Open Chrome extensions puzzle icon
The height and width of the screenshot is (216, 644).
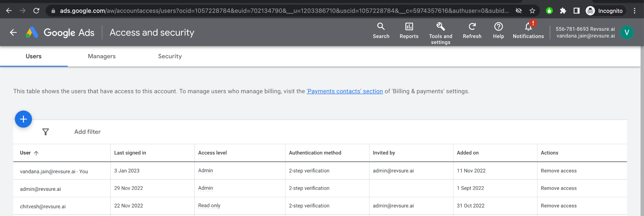pyautogui.click(x=563, y=11)
